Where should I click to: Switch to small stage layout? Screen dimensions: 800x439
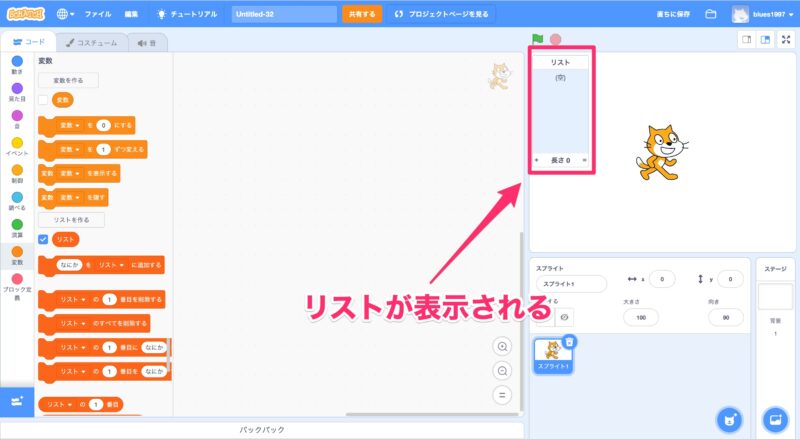tap(746, 39)
